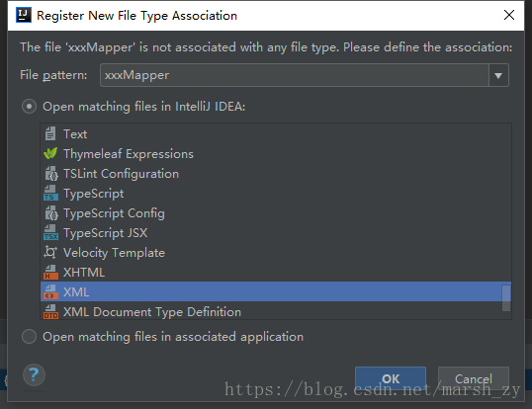This screenshot has width=532, height=409.
Task: Open help with the question mark button
Action: tap(34, 374)
